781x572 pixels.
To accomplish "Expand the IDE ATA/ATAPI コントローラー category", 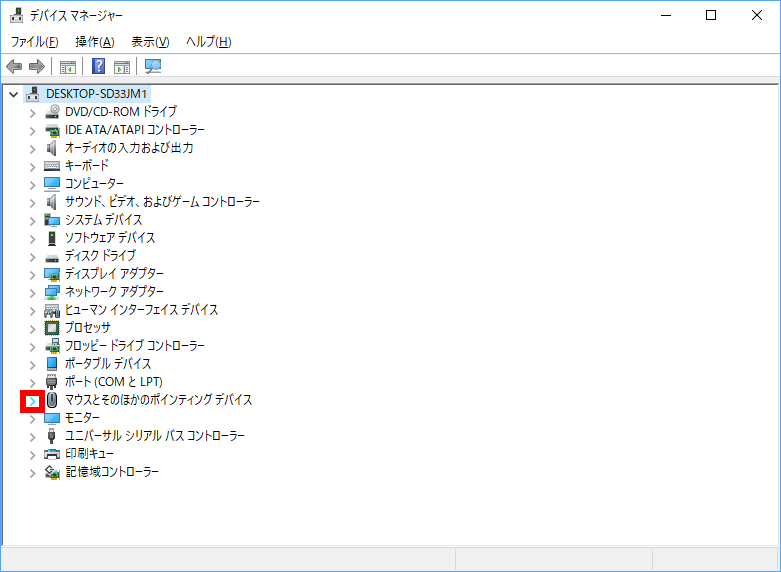I will [32, 131].
